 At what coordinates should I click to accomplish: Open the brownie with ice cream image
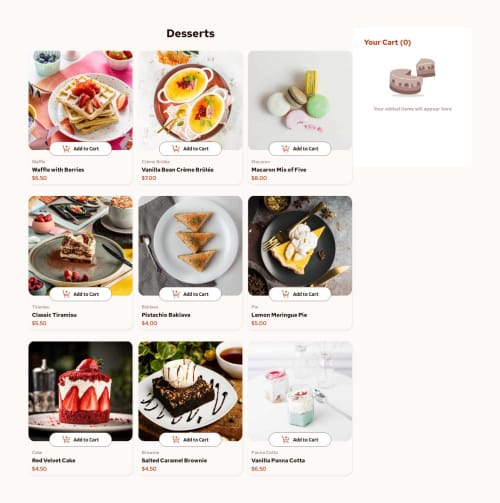tap(190, 391)
